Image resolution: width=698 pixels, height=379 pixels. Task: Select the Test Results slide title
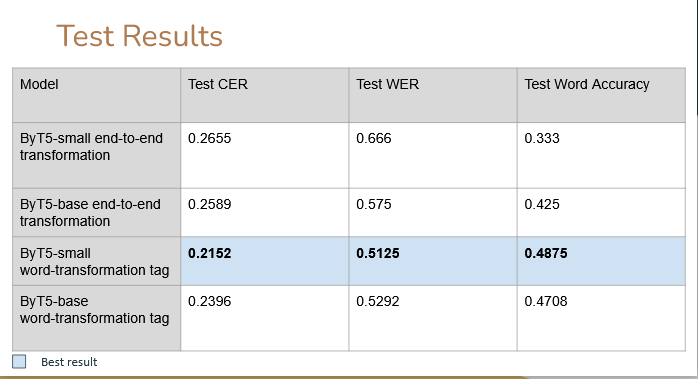point(139,36)
